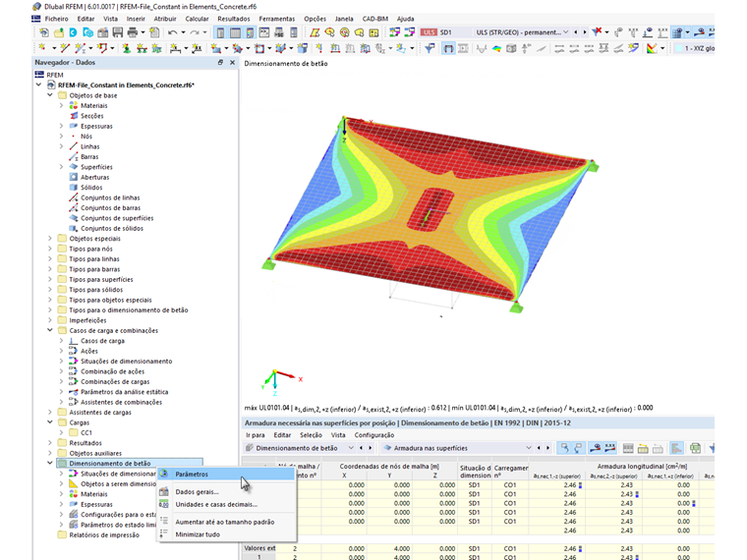Collapse the Dimensionamento de betão folder
747x560 pixels.
pyautogui.click(x=50, y=463)
